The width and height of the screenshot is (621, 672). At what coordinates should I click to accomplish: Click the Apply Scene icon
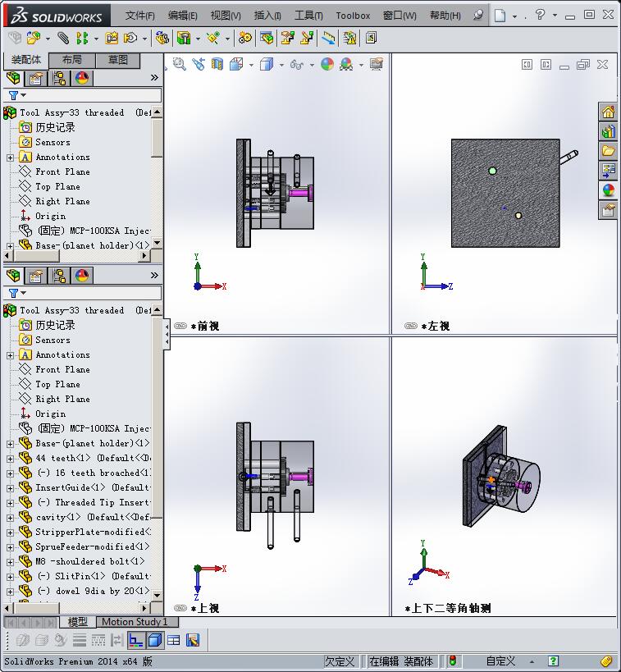pos(346,64)
